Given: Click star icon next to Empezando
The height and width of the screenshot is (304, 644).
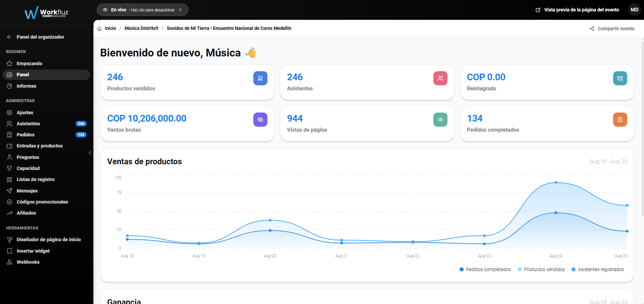Looking at the screenshot, I should 9,63.
